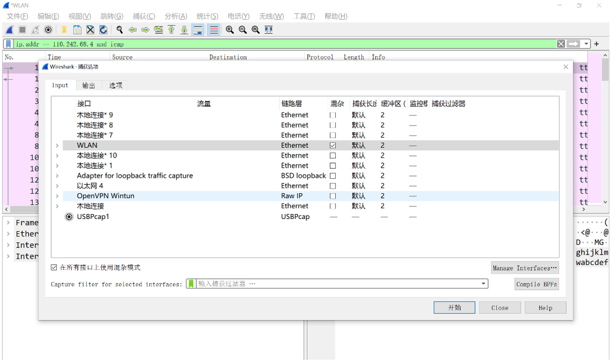Open the 统计(S) menu
This screenshot has height=364, width=611.
[207, 16]
